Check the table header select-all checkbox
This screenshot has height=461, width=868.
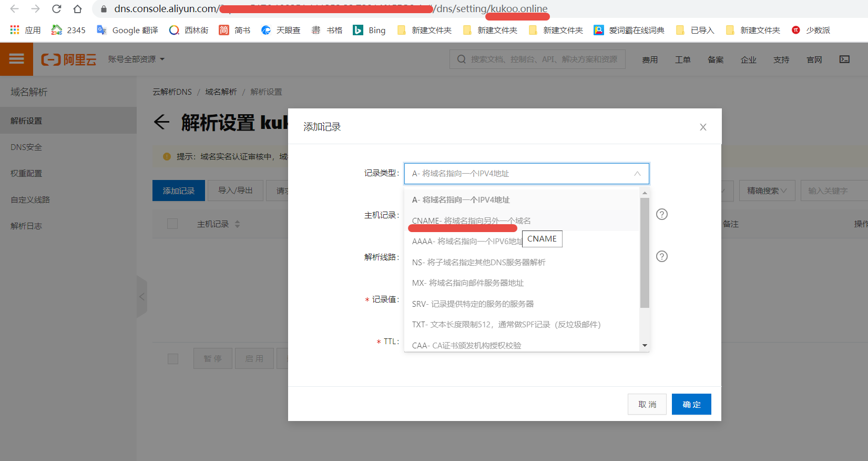click(172, 224)
